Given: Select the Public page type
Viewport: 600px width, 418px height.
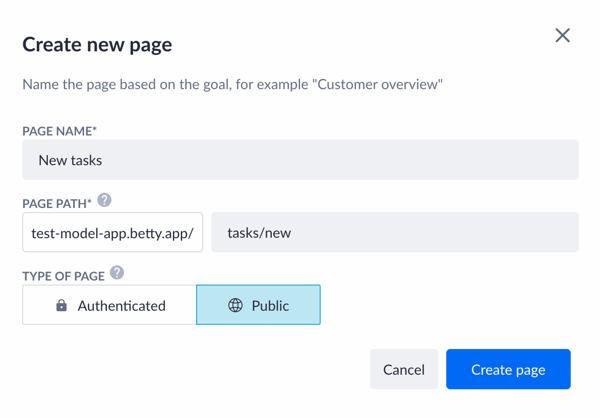Looking at the screenshot, I should point(258,306).
